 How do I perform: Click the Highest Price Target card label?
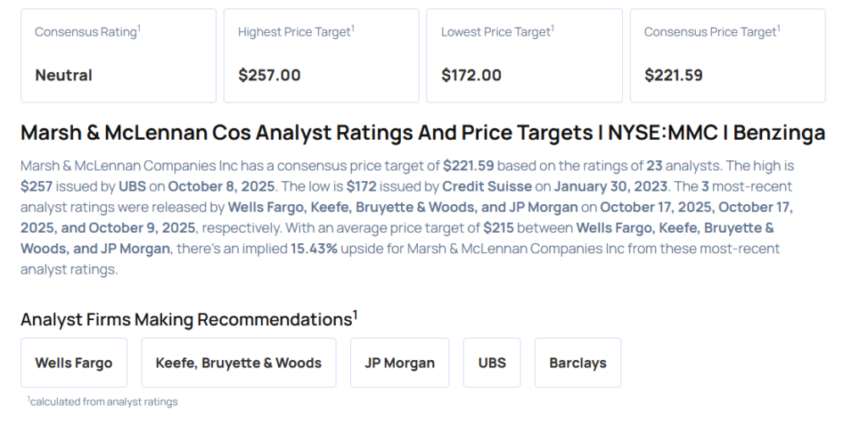pos(294,31)
